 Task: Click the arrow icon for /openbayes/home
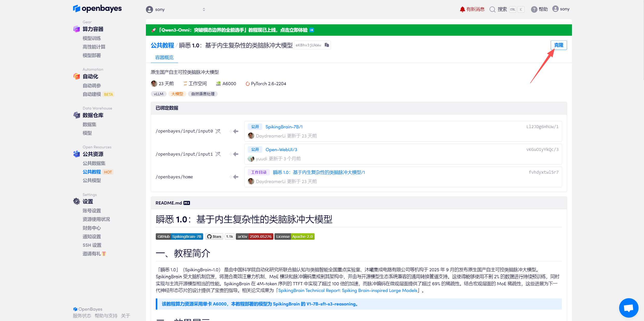[x=234, y=177]
